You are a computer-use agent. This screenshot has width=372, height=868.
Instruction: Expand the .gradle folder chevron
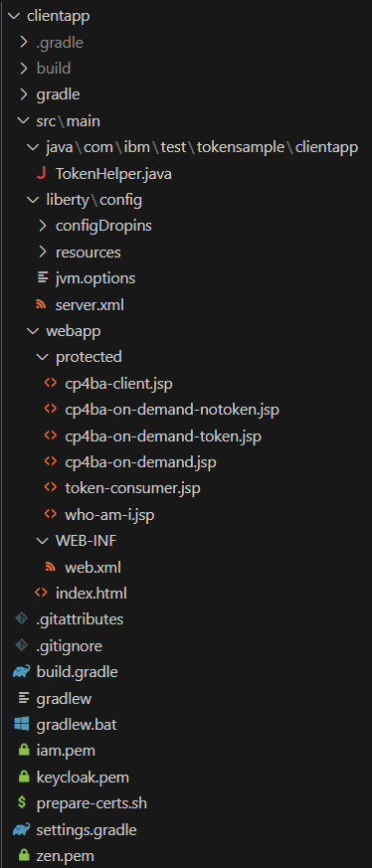[23, 42]
